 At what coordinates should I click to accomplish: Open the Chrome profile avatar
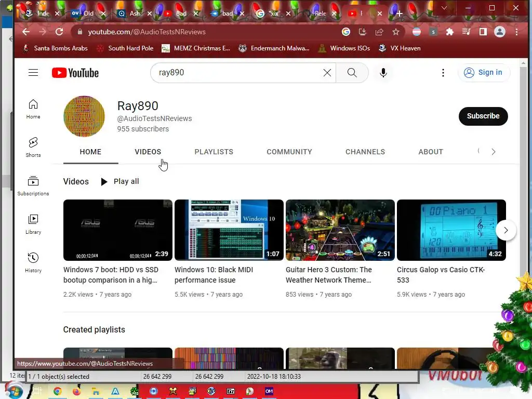pyautogui.click(x=500, y=32)
